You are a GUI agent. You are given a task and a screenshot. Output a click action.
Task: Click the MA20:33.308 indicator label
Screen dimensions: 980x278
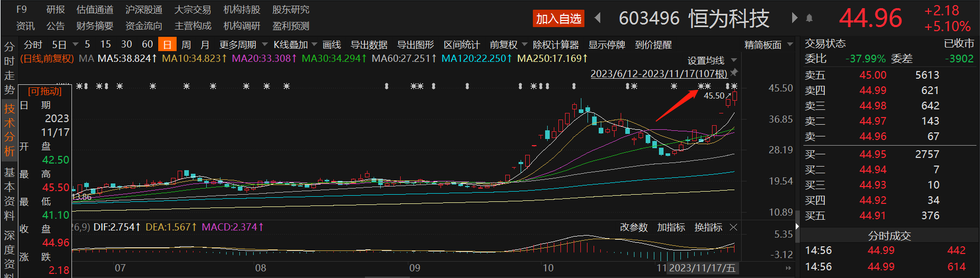[x=265, y=59]
